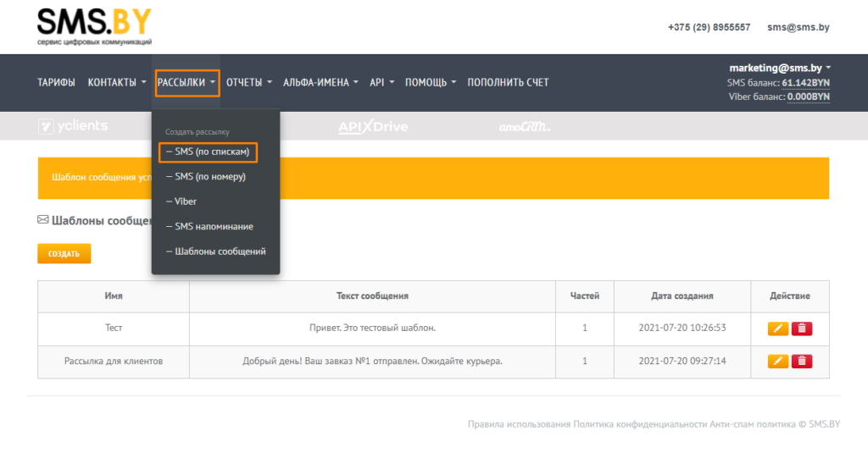Screen dimensions: 868x453
Task: Open the Тарифы menu item
Action: pos(56,82)
